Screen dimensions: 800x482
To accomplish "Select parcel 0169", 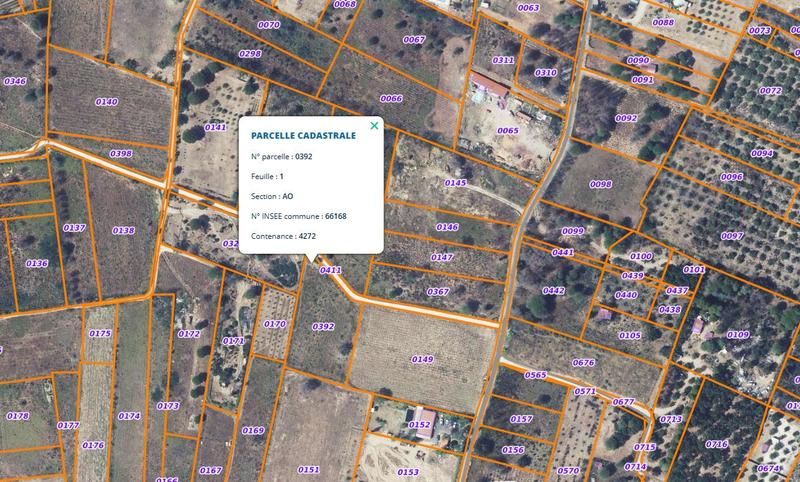I will pyautogui.click(x=253, y=431).
